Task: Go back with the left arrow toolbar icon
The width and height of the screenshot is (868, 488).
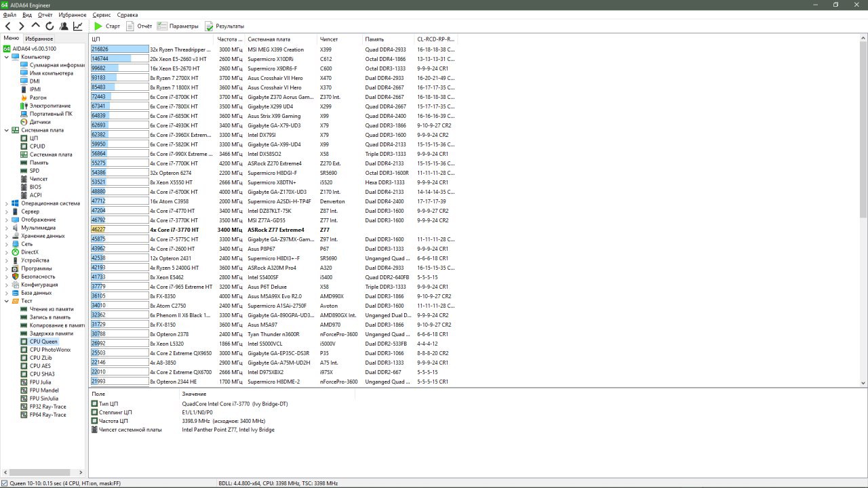Action: pyautogui.click(x=8, y=26)
